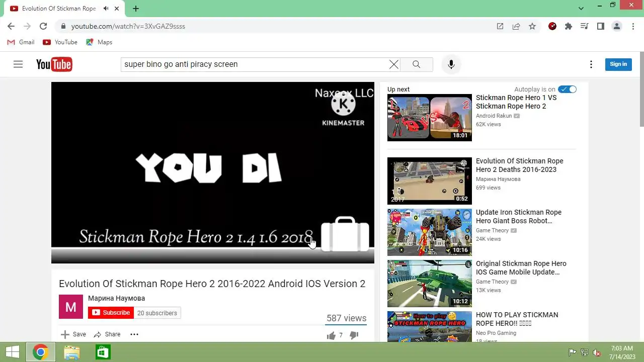Click the muted volume tray icon
644x362 pixels.
pos(597,352)
